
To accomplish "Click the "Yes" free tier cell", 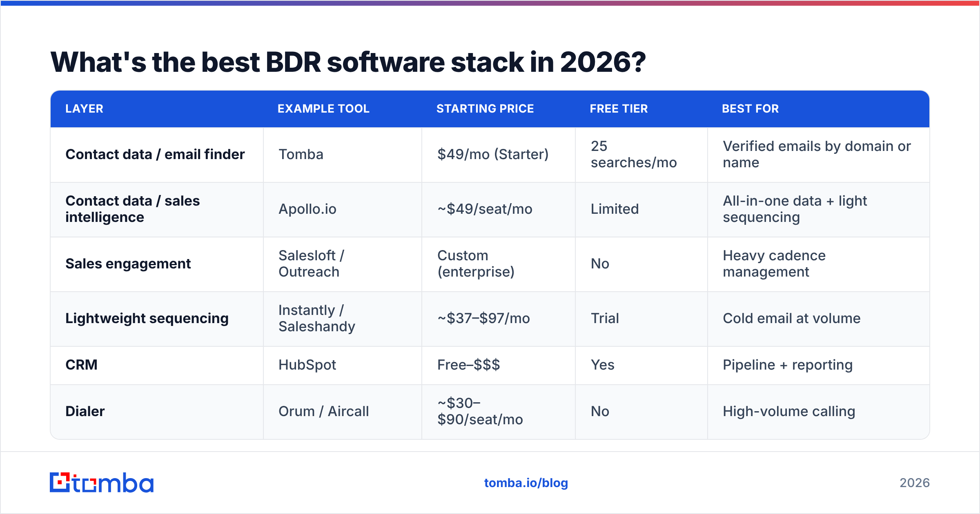I will coord(641,365).
